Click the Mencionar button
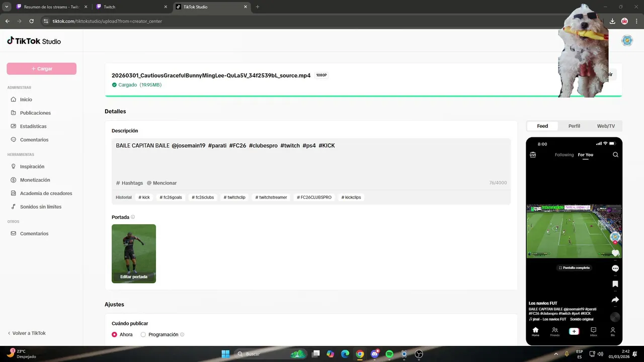Image resolution: width=644 pixels, height=362 pixels. pyautogui.click(x=162, y=183)
